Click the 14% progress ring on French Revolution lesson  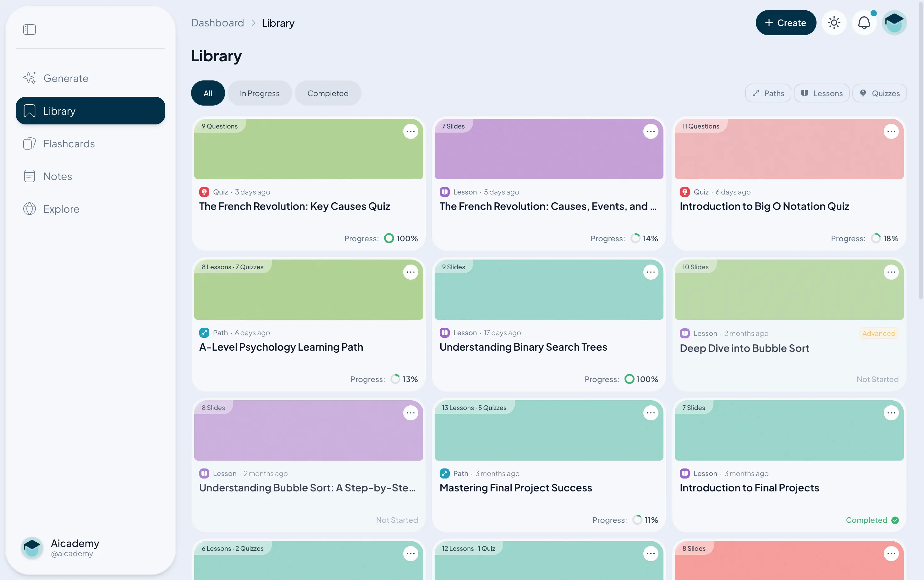[x=635, y=238]
